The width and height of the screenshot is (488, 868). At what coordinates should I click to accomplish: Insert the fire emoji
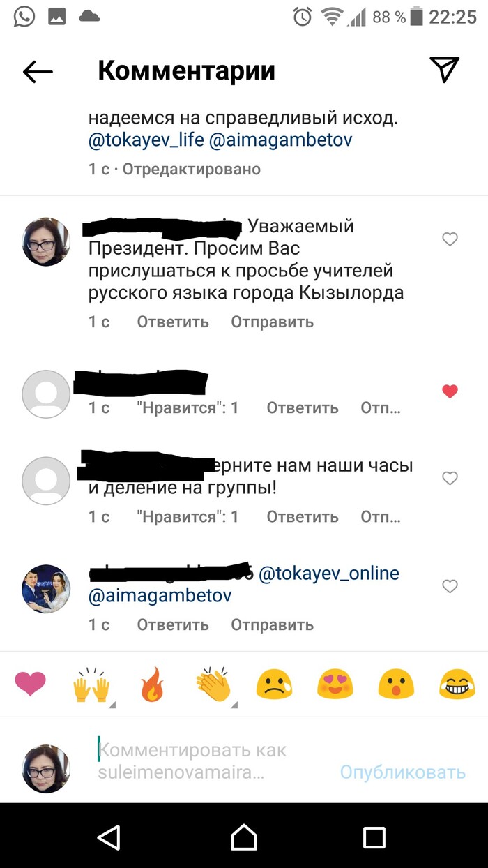tap(152, 684)
